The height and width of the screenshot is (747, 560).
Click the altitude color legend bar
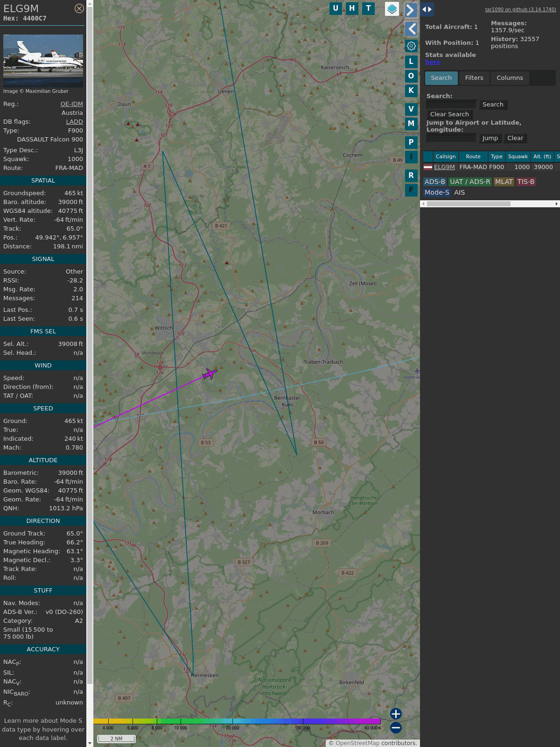click(237, 721)
